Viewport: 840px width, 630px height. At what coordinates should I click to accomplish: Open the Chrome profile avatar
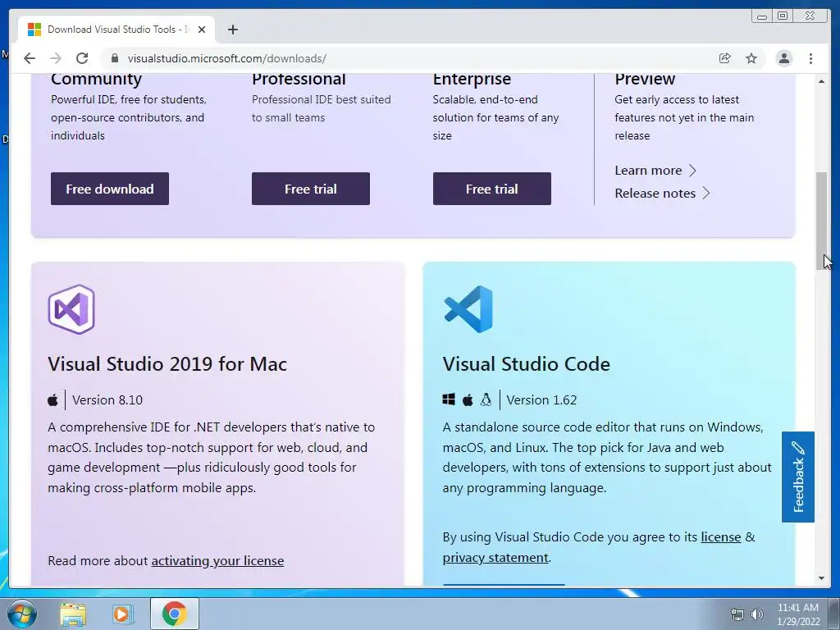pyautogui.click(x=783, y=58)
